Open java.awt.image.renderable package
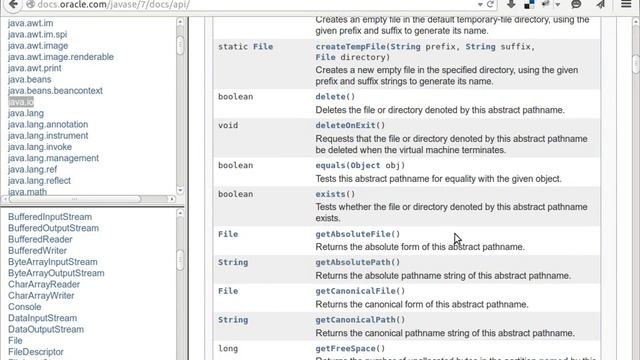Viewport: 640px width, 360px height. tap(61, 57)
